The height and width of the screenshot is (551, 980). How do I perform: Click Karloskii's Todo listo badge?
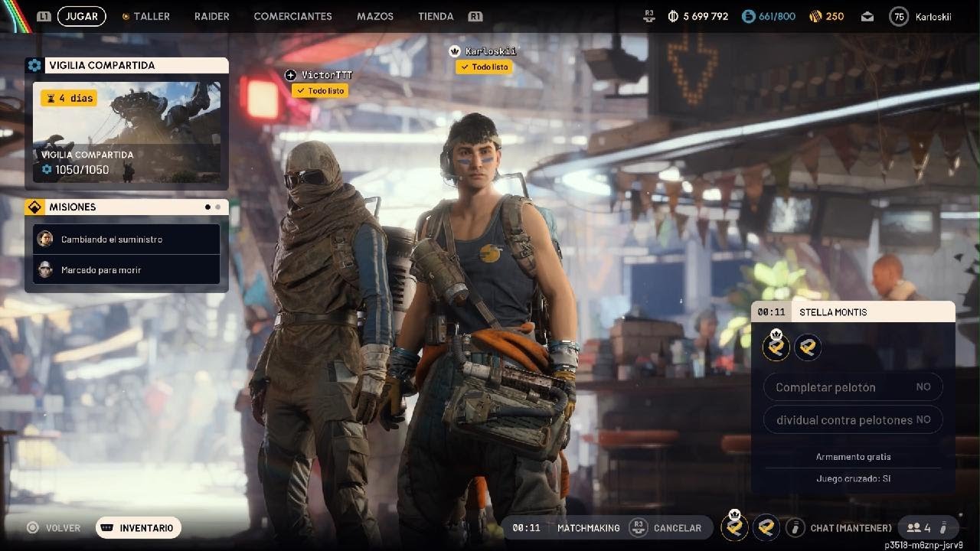(x=484, y=67)
